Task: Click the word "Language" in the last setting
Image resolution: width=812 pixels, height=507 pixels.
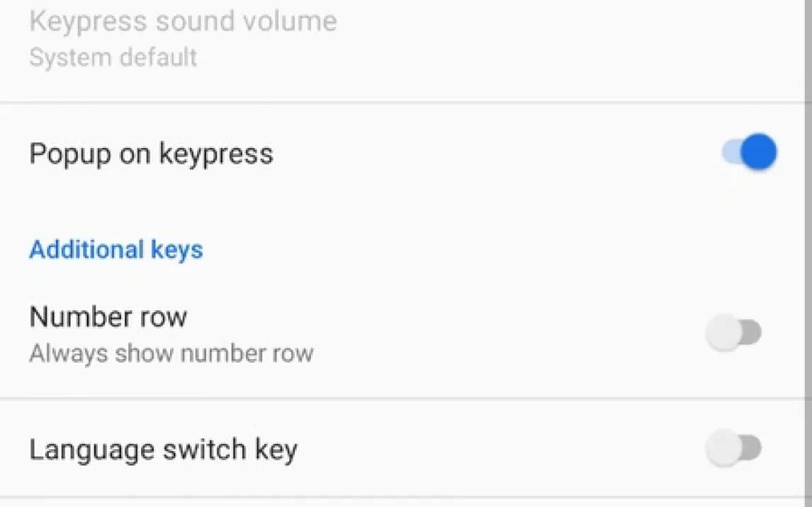Action: click(91, 450)
